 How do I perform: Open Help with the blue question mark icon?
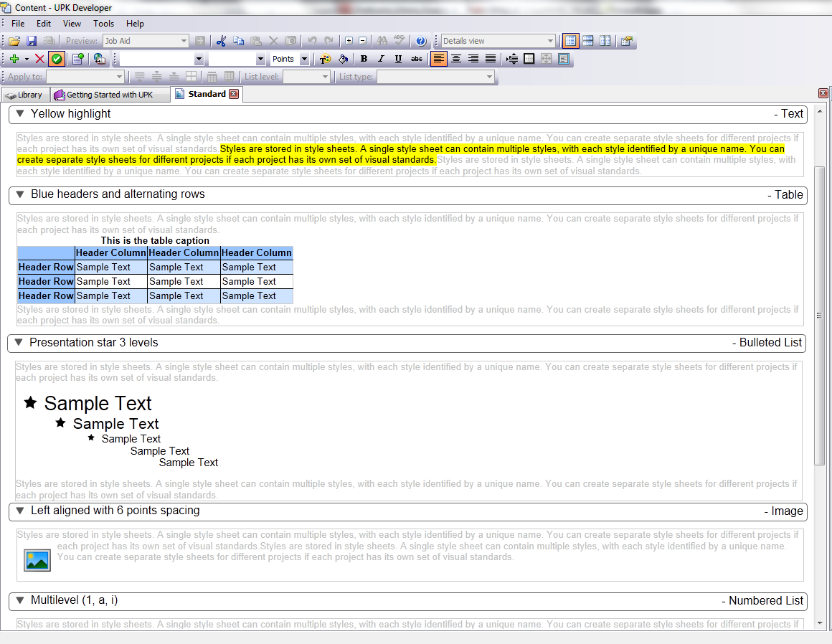(x=421, y=42)
